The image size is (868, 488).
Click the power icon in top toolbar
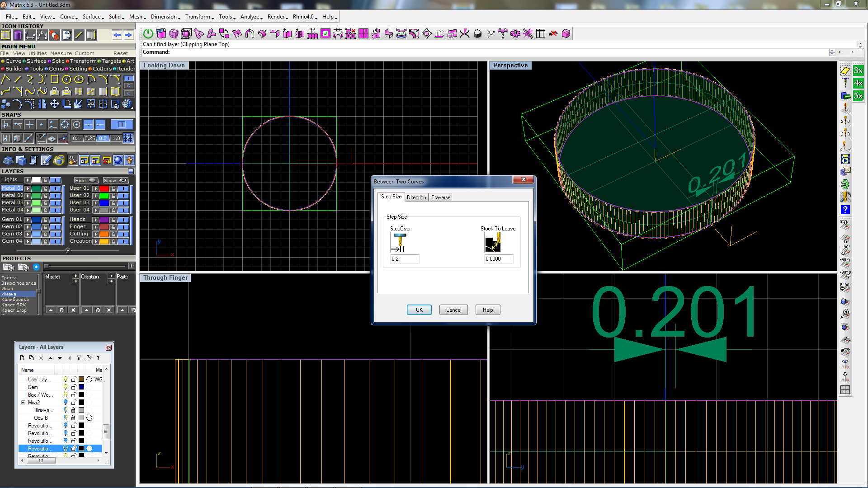coord(148,33)
